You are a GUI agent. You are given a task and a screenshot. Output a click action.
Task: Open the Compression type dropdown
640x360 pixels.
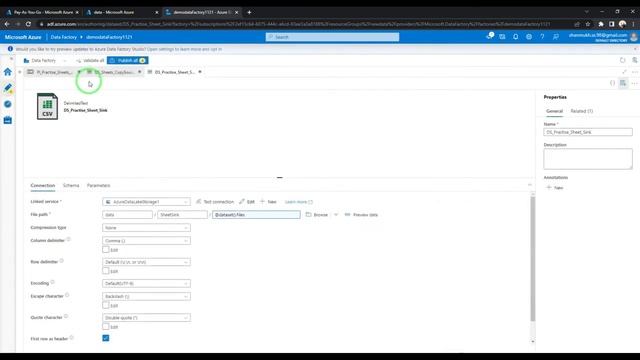[146, 228]
